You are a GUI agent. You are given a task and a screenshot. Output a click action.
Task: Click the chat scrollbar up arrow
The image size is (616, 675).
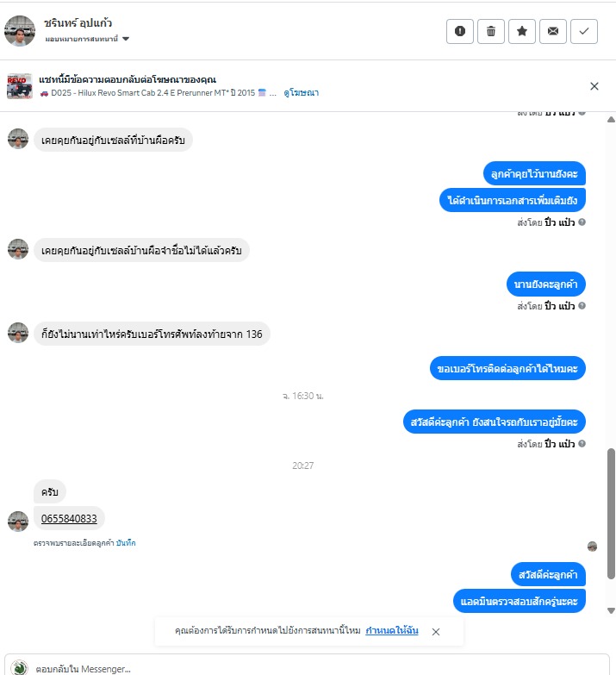click(x=611, y=119)
